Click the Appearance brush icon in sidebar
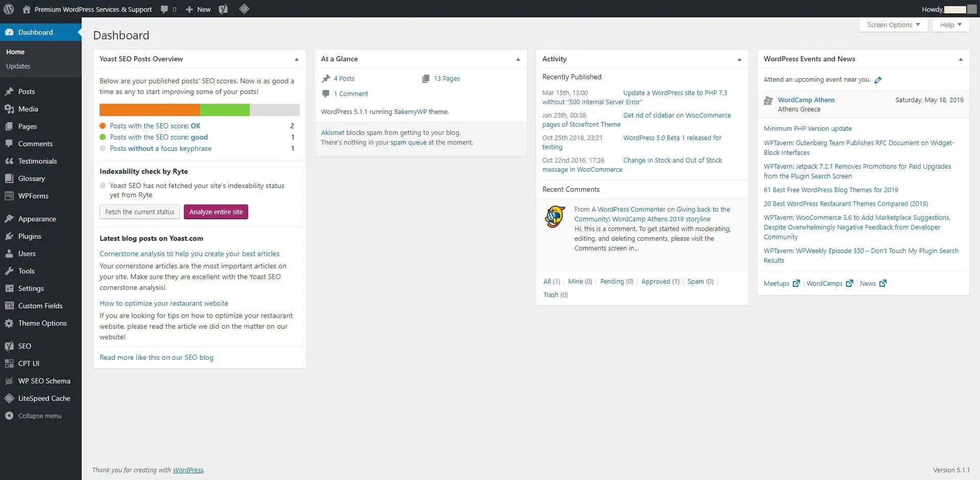Viewport: 980px width, 480px height. click(x=9, y=219)
